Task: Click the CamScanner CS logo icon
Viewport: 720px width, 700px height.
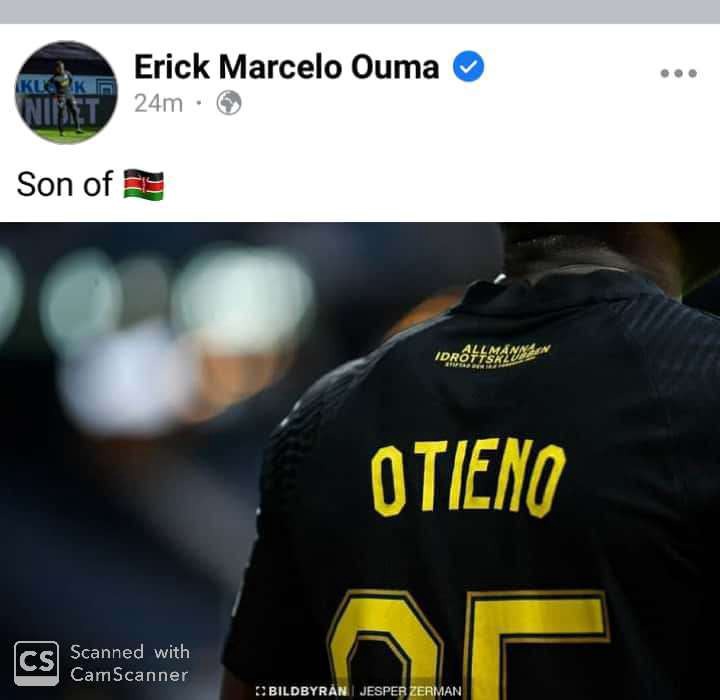Action: tap(36, 663)
